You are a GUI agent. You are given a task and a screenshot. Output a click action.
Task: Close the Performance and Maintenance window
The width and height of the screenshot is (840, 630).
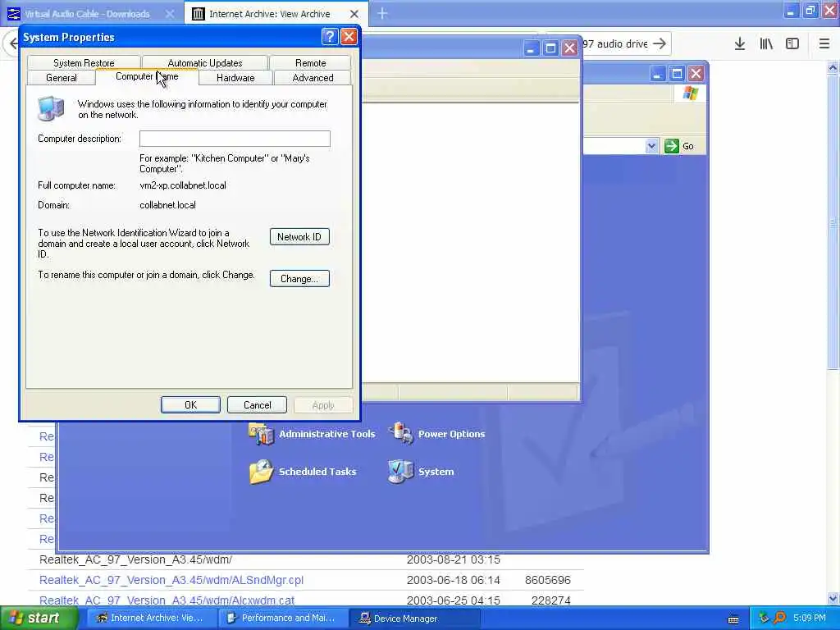tap(696, 73)
